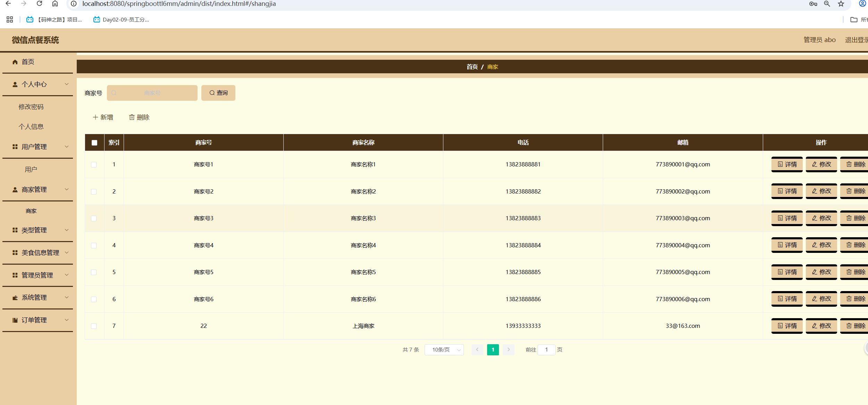The image size is (868, 405).
Task: Open the Day02-09 bookmark
Action: pyautogui.click(x=121, y=19)
